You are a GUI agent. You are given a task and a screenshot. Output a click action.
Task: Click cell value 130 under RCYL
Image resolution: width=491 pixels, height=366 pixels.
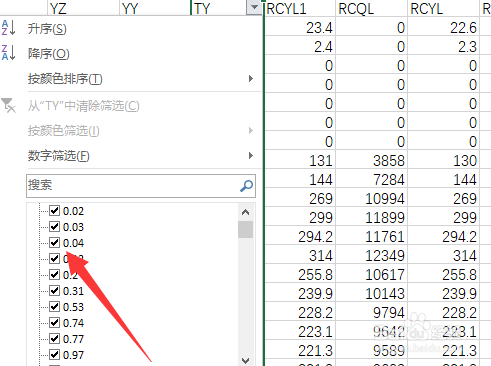(444, 160)
